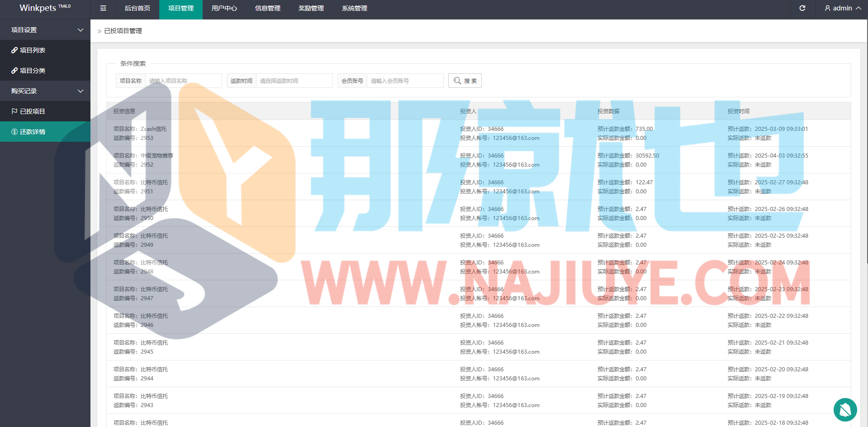
Task: Open the 返款时间 date picker field
Action: 294,81
